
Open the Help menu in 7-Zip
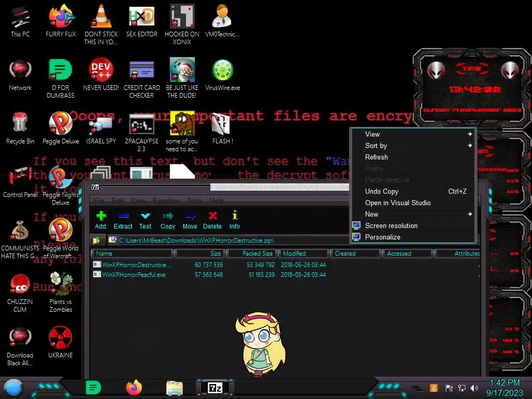[x=217, y=201]
